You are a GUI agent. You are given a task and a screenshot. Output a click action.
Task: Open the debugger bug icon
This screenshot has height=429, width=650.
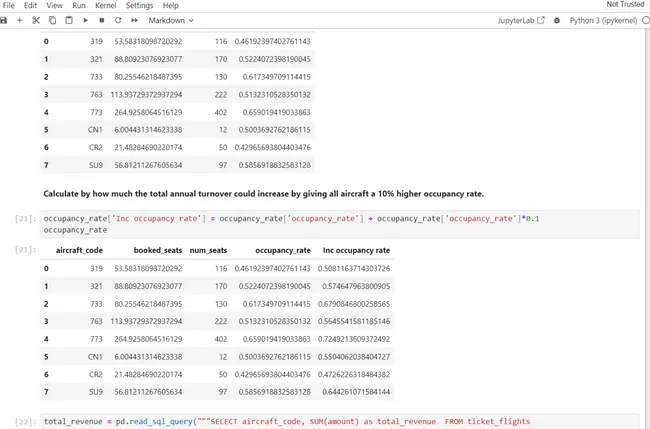click(554, 20)
